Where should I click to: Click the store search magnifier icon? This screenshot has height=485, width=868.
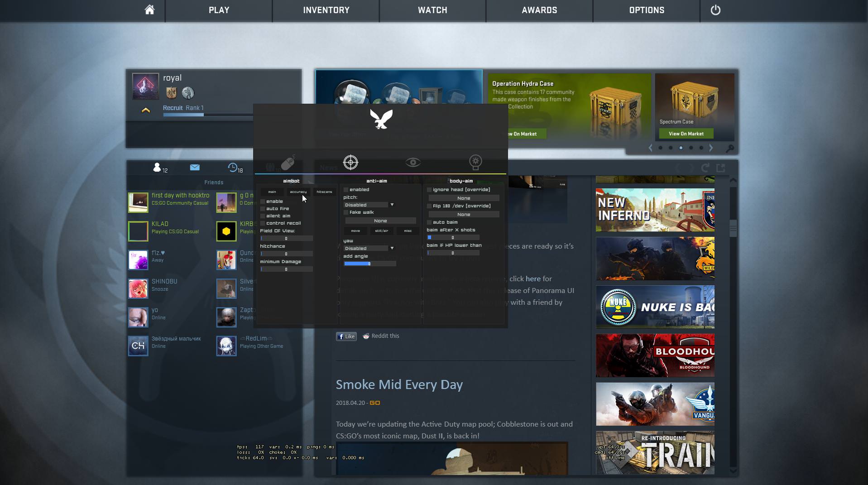coord(729,148)
